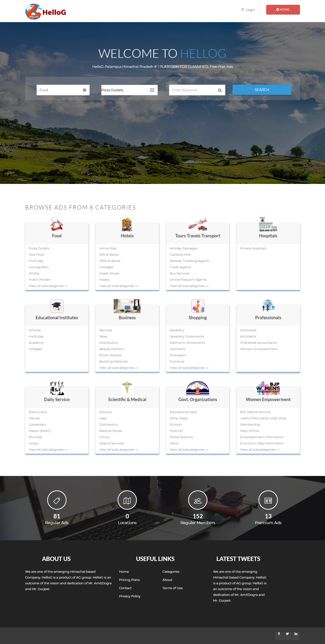
Task: Open the Chartered Accountants subcategory
Action: [259, 343]
